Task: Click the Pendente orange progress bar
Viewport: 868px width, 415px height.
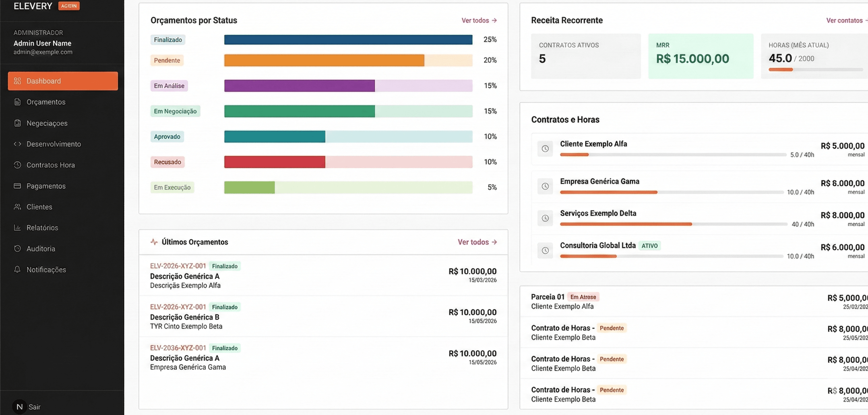Action: point(324,60)
